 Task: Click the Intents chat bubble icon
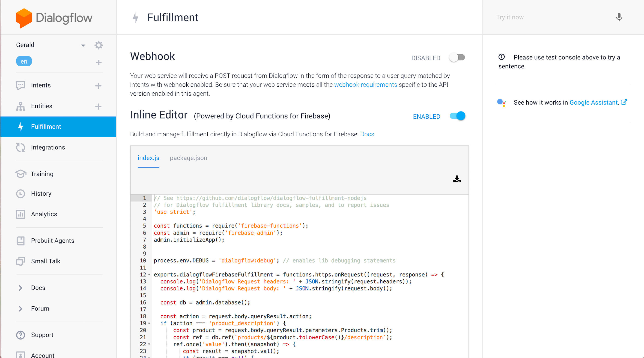pyautogui.click(x=21, y=85)
